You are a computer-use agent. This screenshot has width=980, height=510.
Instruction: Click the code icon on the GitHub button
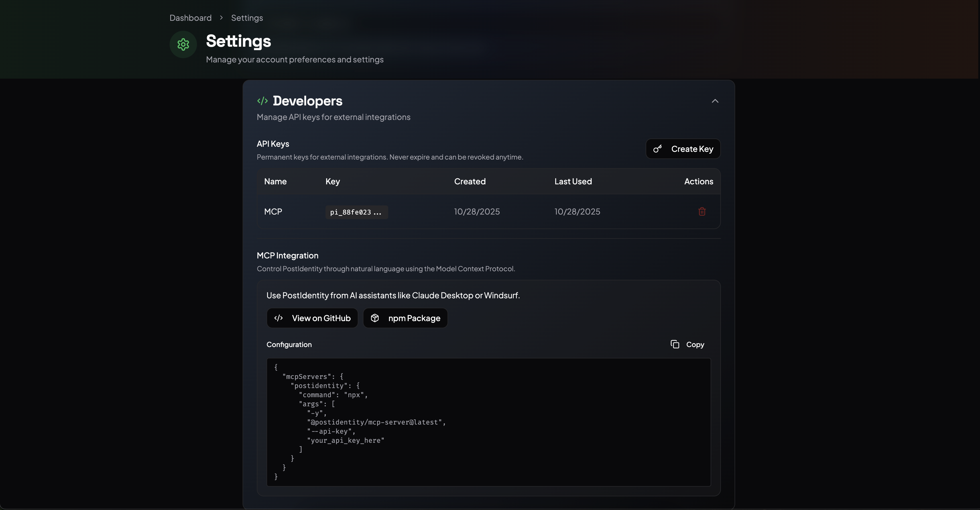(278, 318)
